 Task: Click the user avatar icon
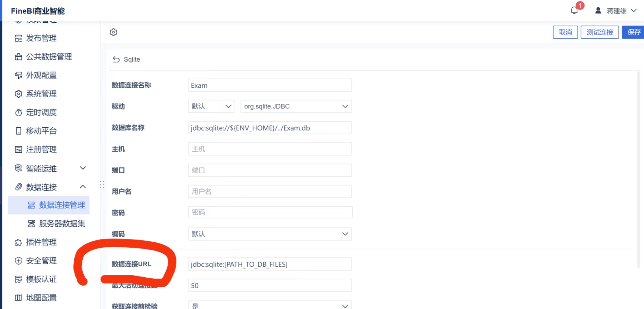click(598, 10)
